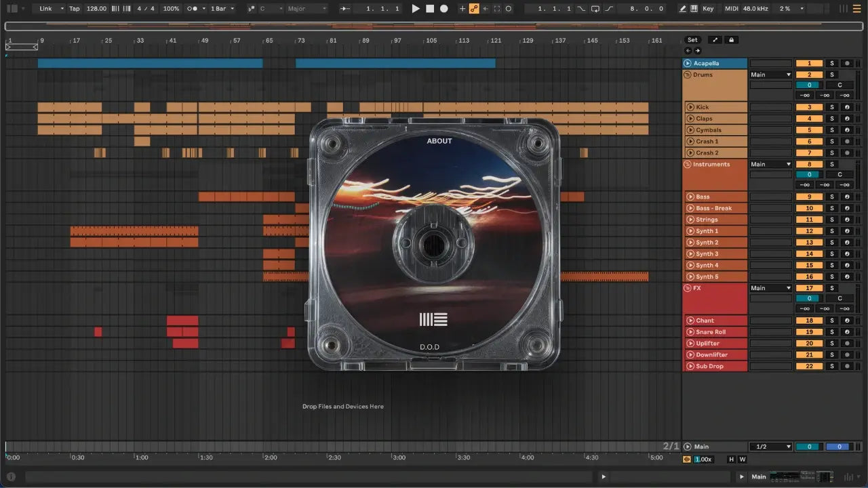This screenshot has height=488, width=868.
Task: Open the Drums output Main dropdown
Action: (x=771, y=75)
